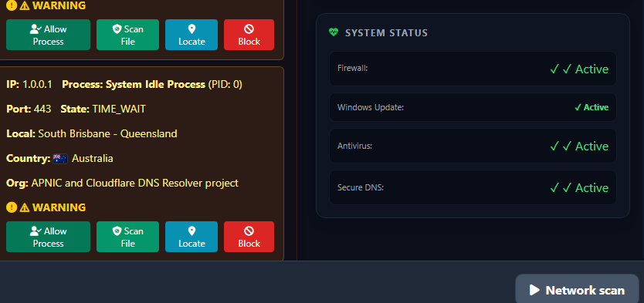Click the Active status next to Secure DNS
644x303 pixels.
click(x=579, y=188)
